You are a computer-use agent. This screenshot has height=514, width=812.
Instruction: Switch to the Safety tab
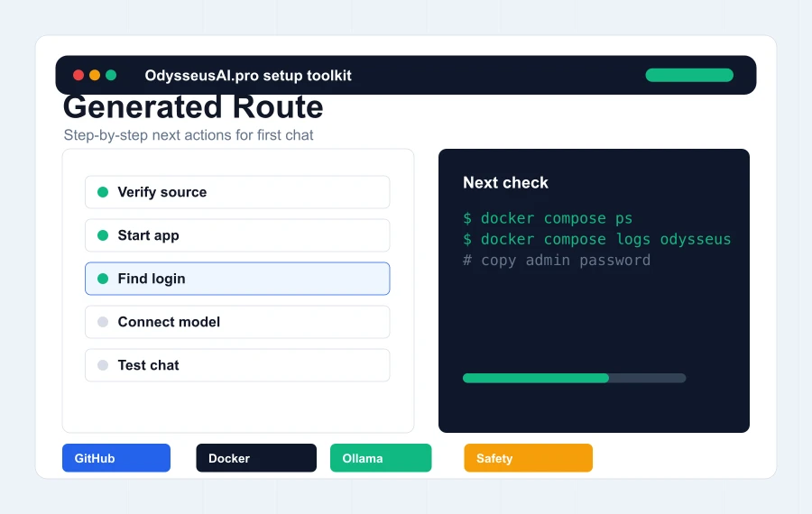tap(528, 458)
